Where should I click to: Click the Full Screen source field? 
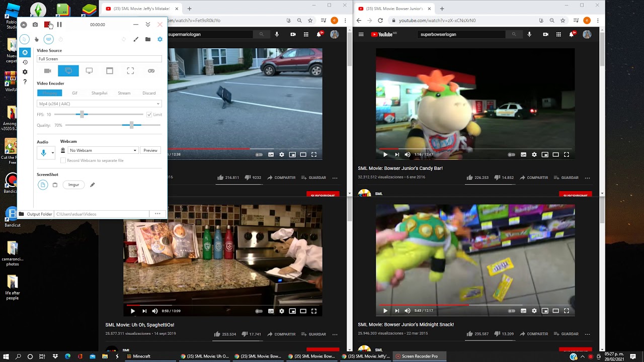point(99,59)
